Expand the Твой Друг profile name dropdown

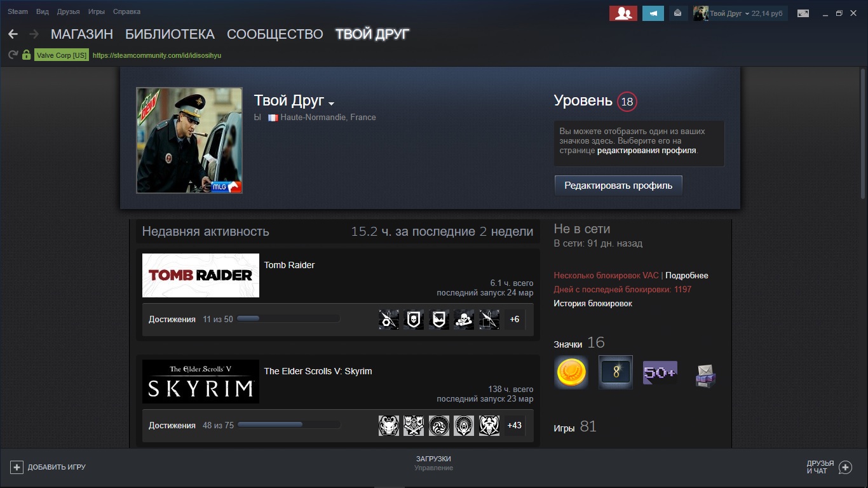[x=331, y=103]
